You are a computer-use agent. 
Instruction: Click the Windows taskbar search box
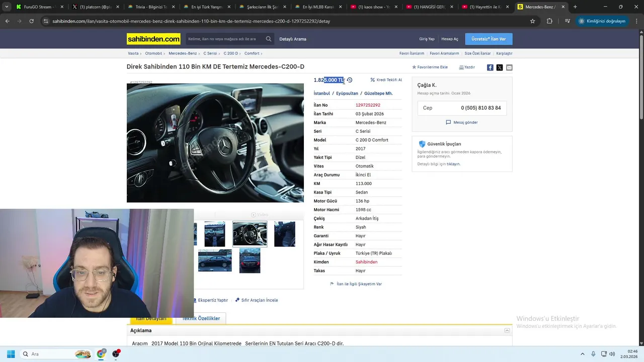pyautogui.click(x=56, y=354)
